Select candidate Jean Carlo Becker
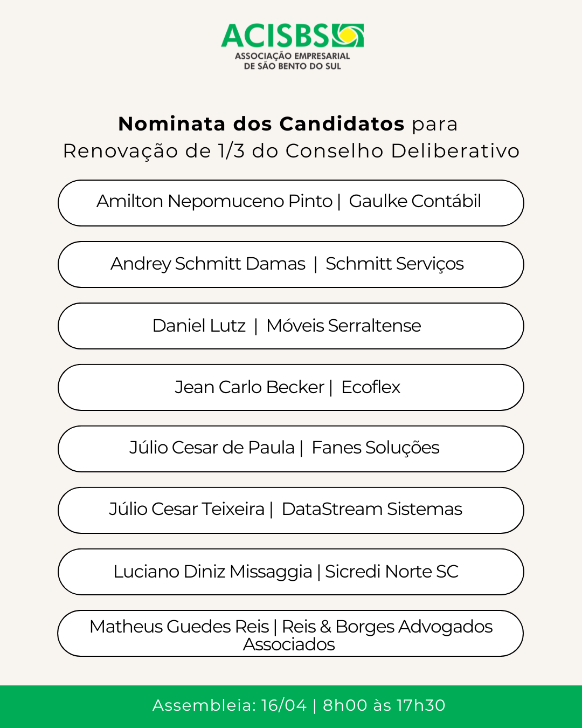The height and width of the screenshot is (728, 582). point(250,387)
